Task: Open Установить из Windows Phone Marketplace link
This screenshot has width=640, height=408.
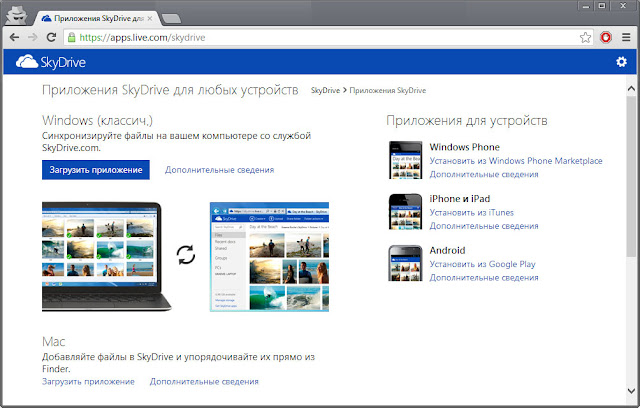Action: pos(516,161)
